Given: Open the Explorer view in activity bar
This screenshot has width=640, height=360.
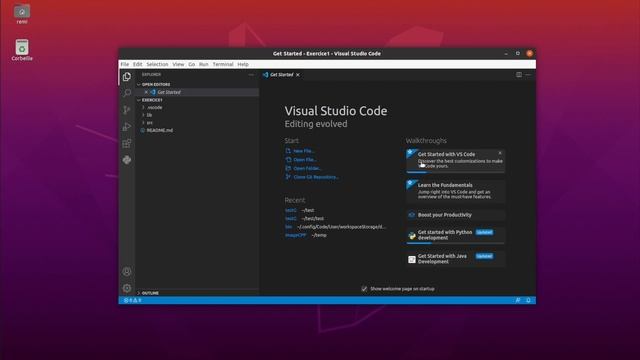Looking at the screenshot, I should click(127, 77).
